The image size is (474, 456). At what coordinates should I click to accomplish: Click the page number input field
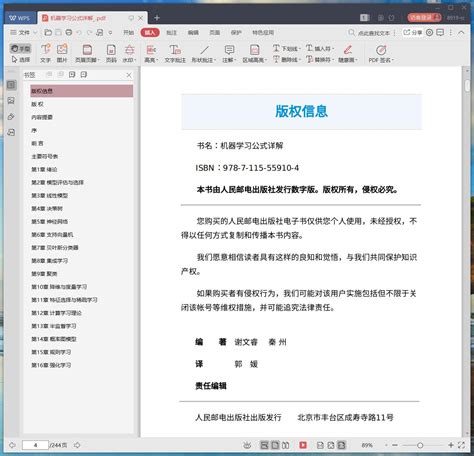point(35,445)
